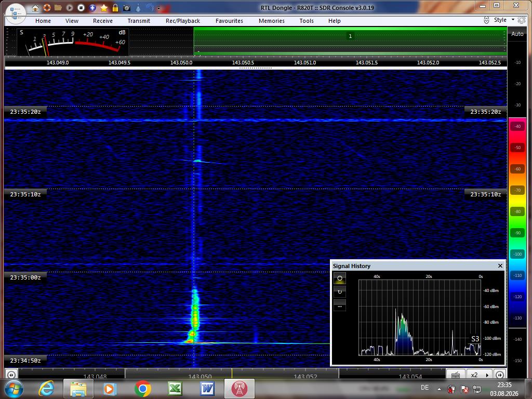Viewport: 532px width, 399px height.
Task: Click SDR Console antenna taskbar icon
Action: (x=239, y=389)
